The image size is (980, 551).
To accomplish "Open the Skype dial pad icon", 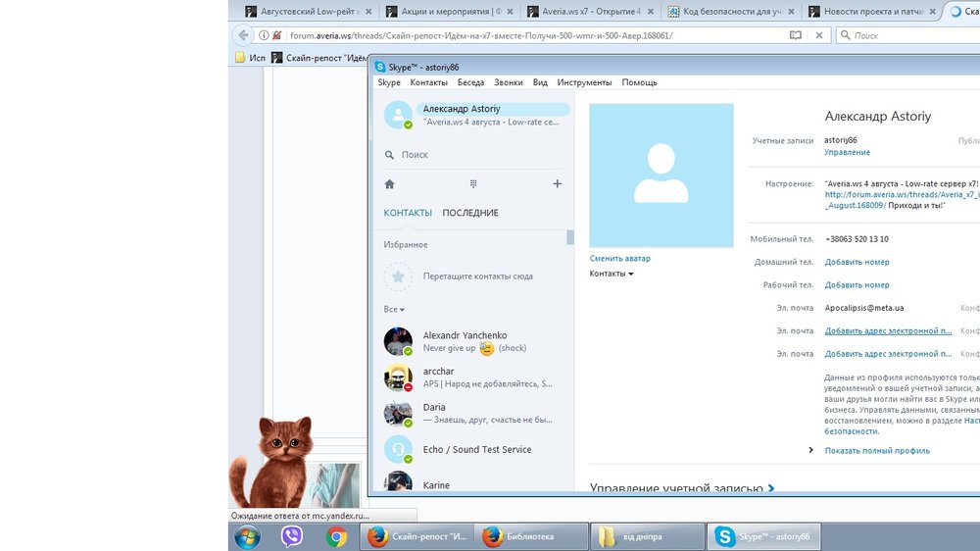I will coord(473,184).
